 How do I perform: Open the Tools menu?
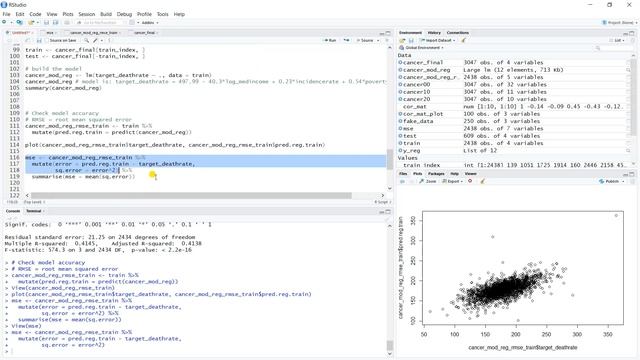click(x=162, y=14)
